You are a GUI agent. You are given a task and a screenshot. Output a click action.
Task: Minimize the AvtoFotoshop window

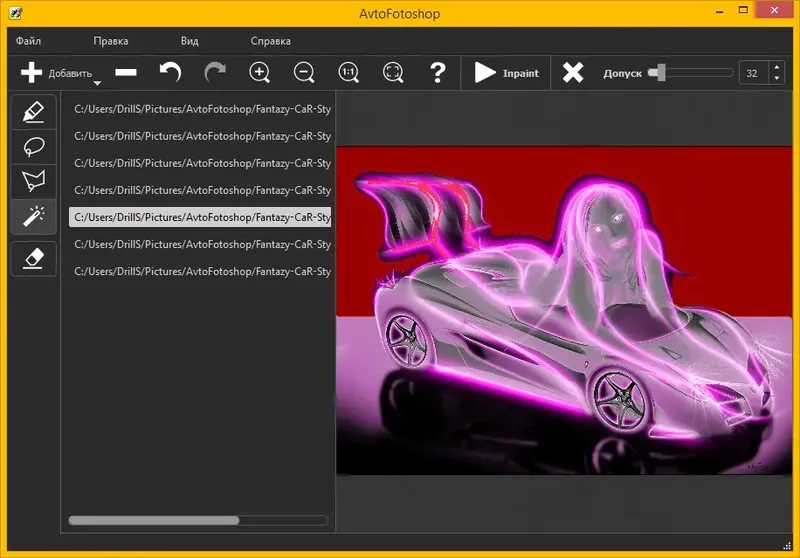click(x=719, y=11)
